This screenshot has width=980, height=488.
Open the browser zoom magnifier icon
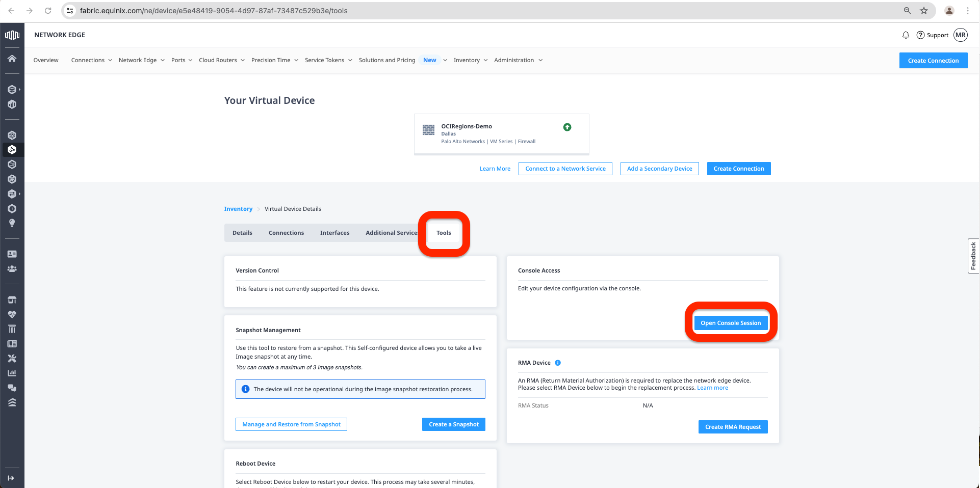(908, 11)
